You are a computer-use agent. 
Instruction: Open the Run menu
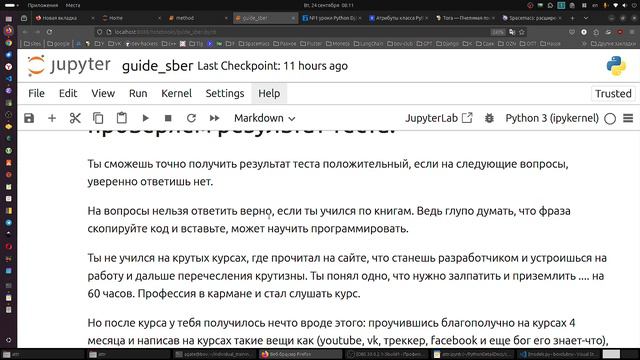click(x=138, y=93)
